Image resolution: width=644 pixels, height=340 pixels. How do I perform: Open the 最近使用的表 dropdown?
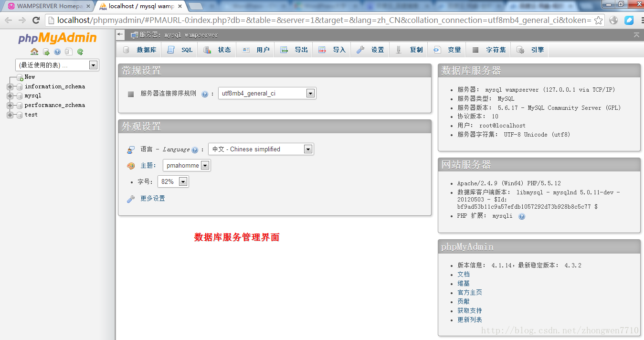[x=57, y=65]
